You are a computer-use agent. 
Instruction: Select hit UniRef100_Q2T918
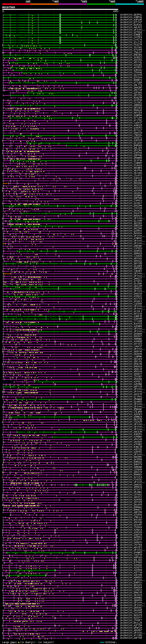(131, 32)
